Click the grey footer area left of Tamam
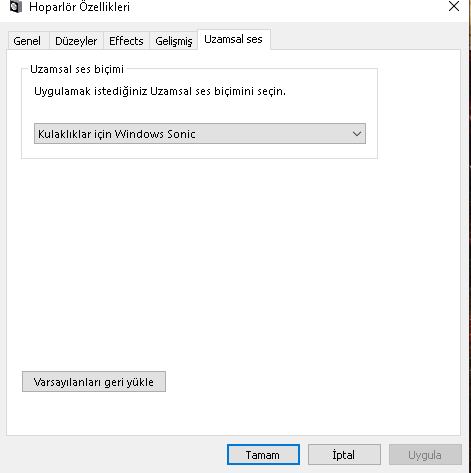The height and width of the screenshot is (473, 471). coord(113,454)
